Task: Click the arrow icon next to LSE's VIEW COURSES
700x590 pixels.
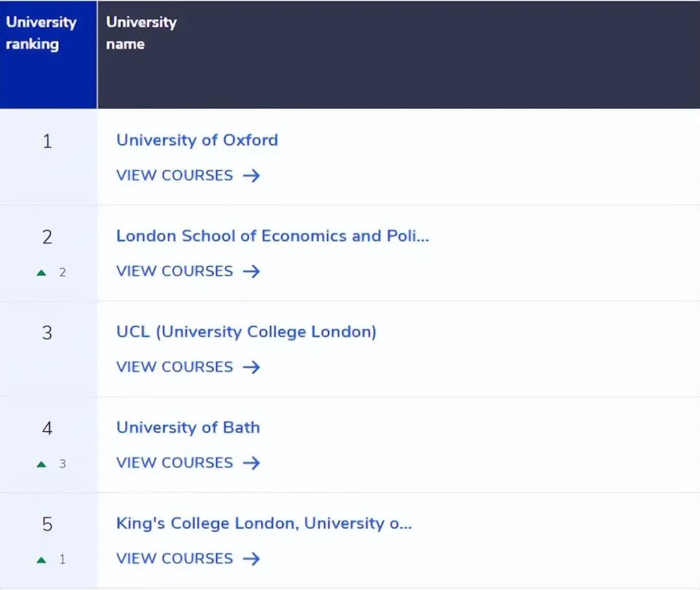Action: click(252, 271)
